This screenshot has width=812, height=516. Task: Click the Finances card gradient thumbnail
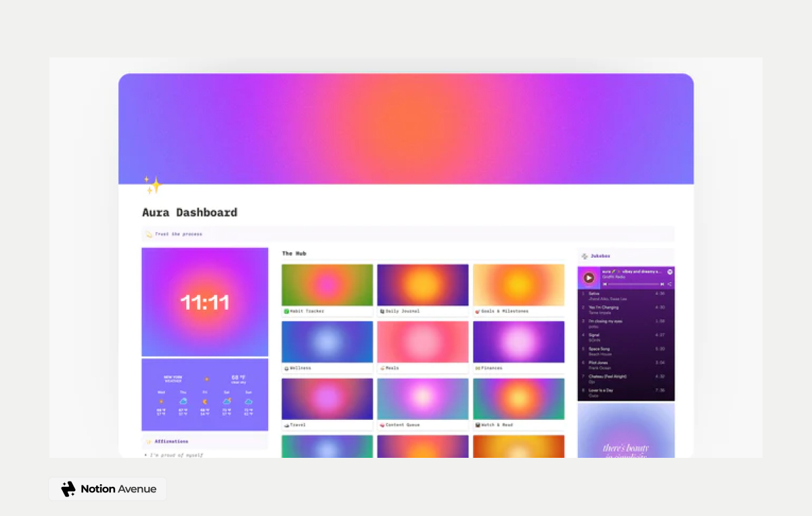(x=518, y=341)
